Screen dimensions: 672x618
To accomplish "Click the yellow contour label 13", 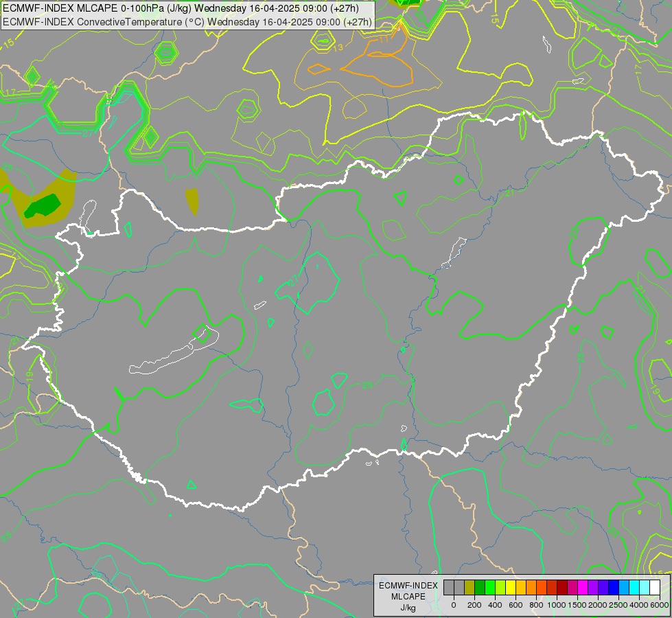I will (x=338, y=47).
